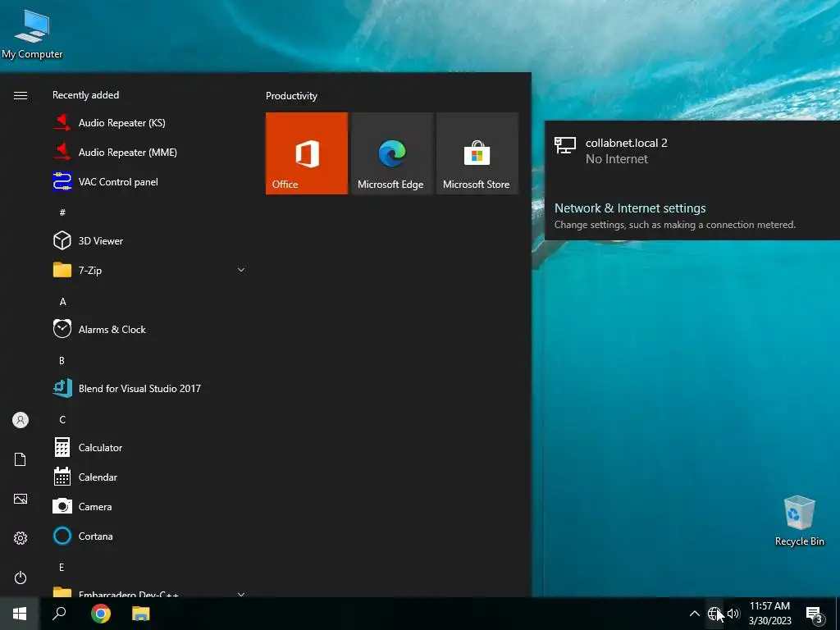This screenshot has height=630, width=840.
Task: Click the Productivity group header
Action: [291, 96]
